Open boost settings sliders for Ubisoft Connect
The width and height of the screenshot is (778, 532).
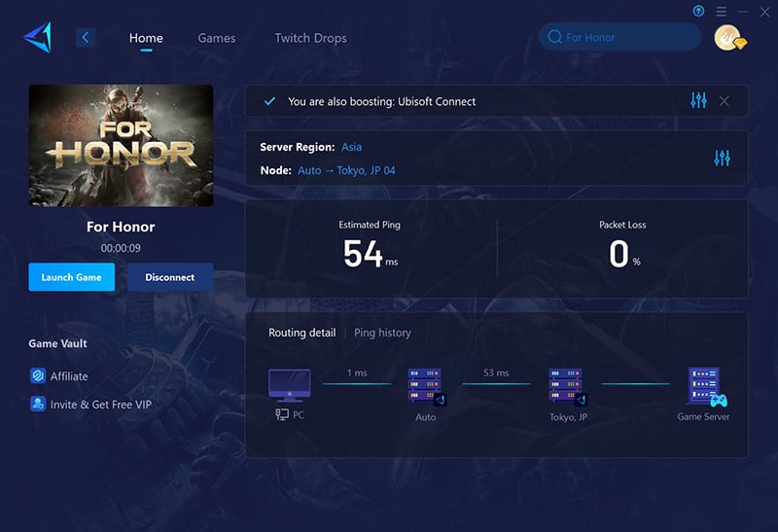(698, 101)
